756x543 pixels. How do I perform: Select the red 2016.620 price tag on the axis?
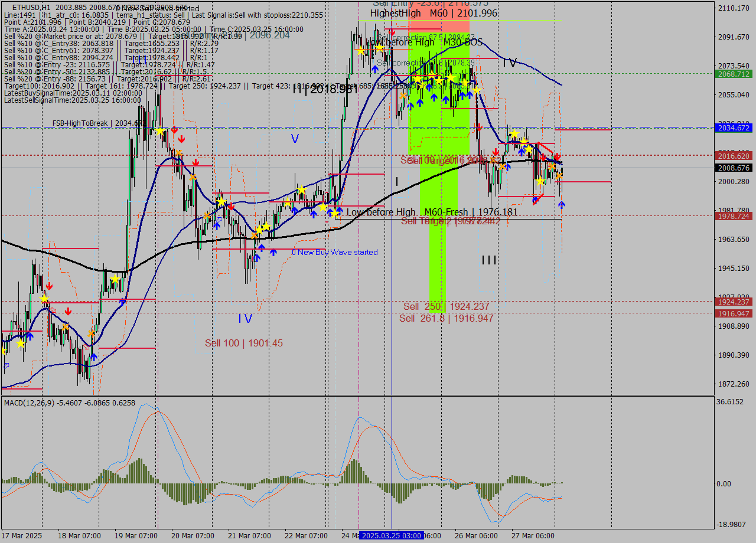point(735,156)
